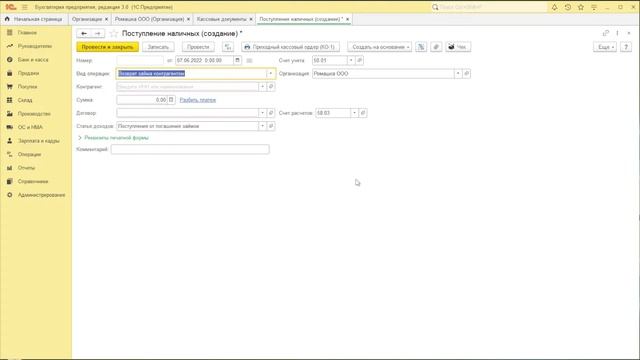Screen dimensions: 640x360
Task: Click the Сумма amount field
Action: (x=142, y=100)
